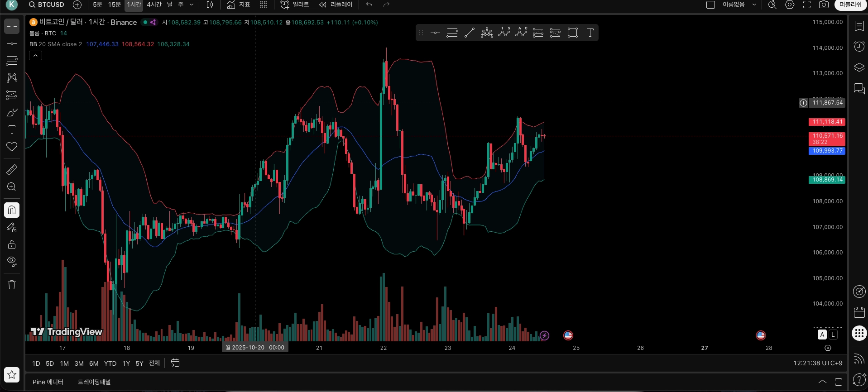868x392 pixels.
Task: Click the undo arrow
Action: coord(369,5)
